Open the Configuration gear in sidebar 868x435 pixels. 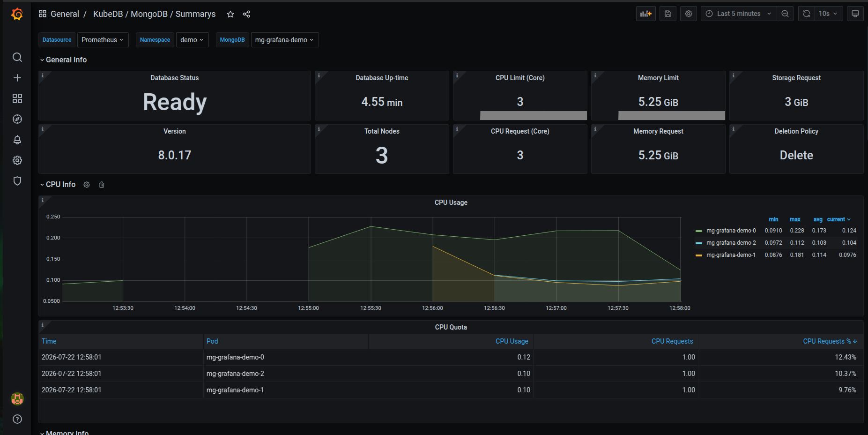pos(17,160)
